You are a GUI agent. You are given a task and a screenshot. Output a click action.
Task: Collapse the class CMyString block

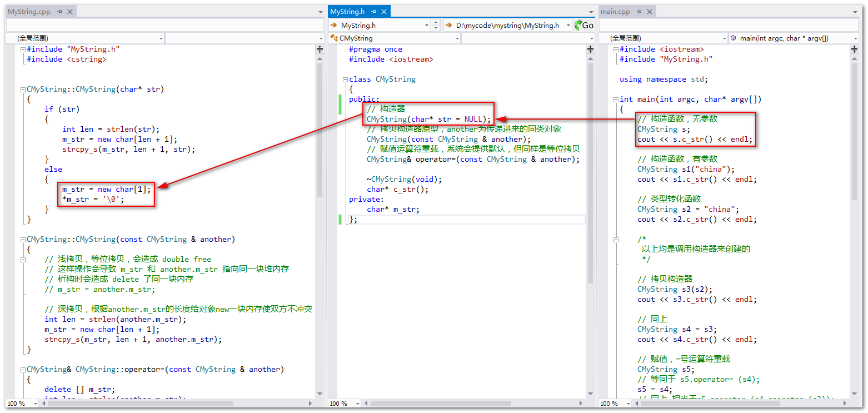(345, 79)
